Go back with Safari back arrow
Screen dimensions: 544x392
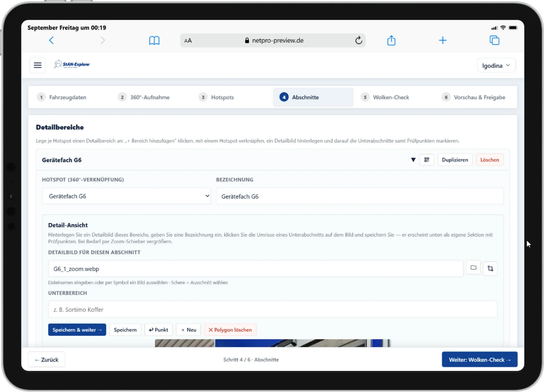pos(51,40)
